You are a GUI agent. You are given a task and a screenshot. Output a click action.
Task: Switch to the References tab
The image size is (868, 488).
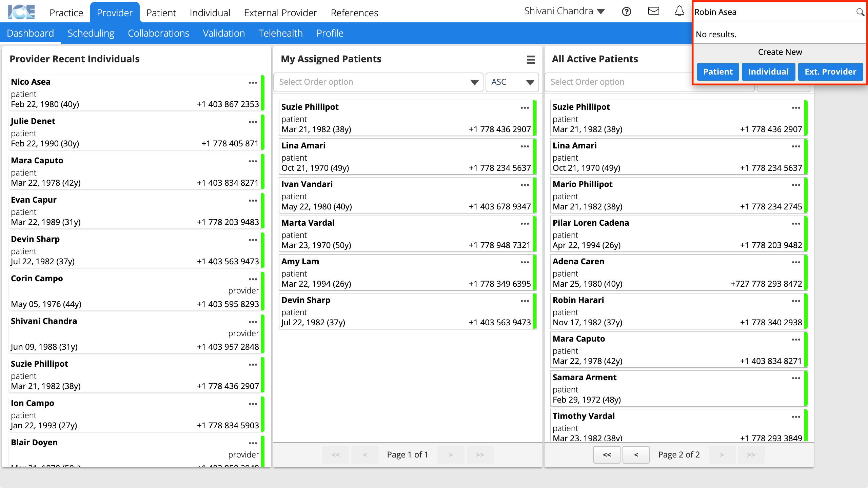(x=354, y=13)
